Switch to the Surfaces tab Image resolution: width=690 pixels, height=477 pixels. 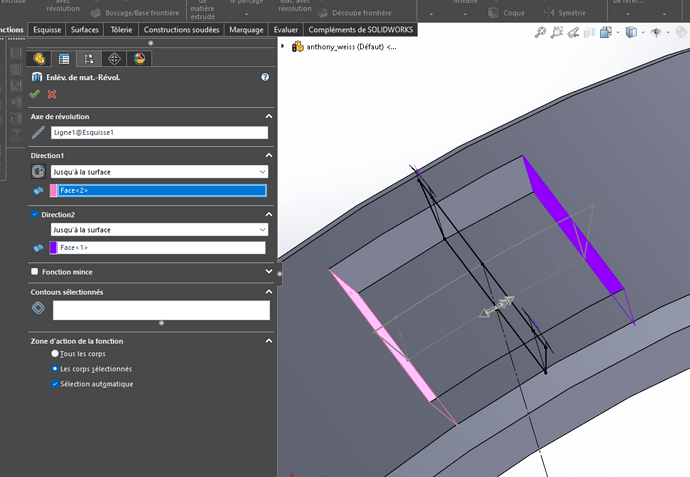pyautogui.click(x=84, y=30)
